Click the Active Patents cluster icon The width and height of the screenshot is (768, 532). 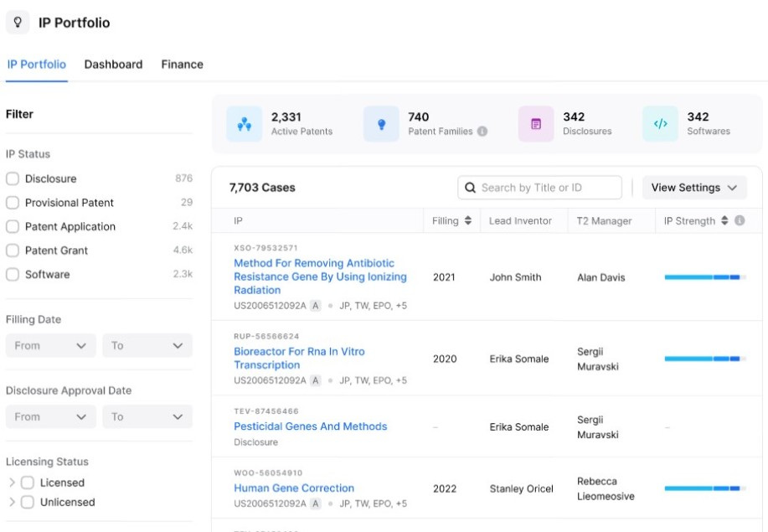(x=245, y=124)
